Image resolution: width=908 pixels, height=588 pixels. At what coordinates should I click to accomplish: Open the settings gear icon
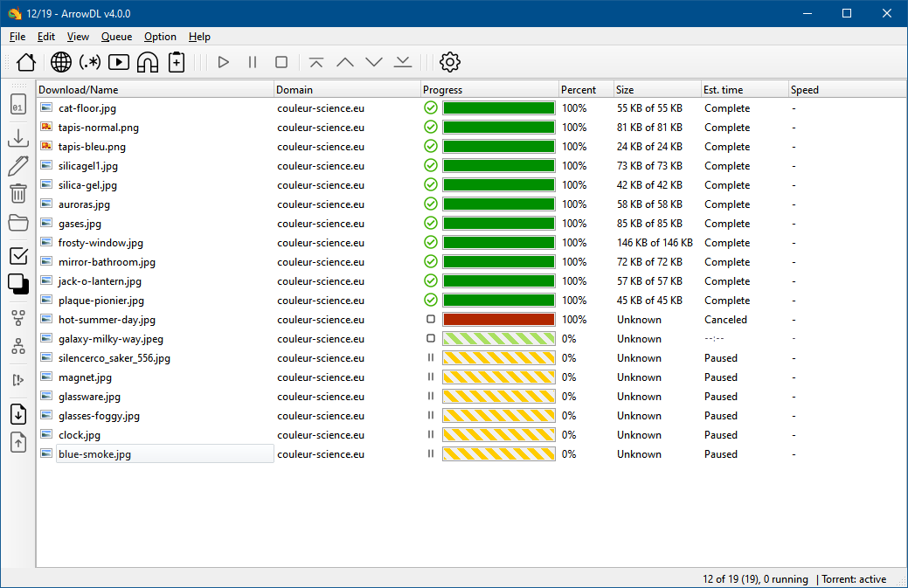point(449,62)
